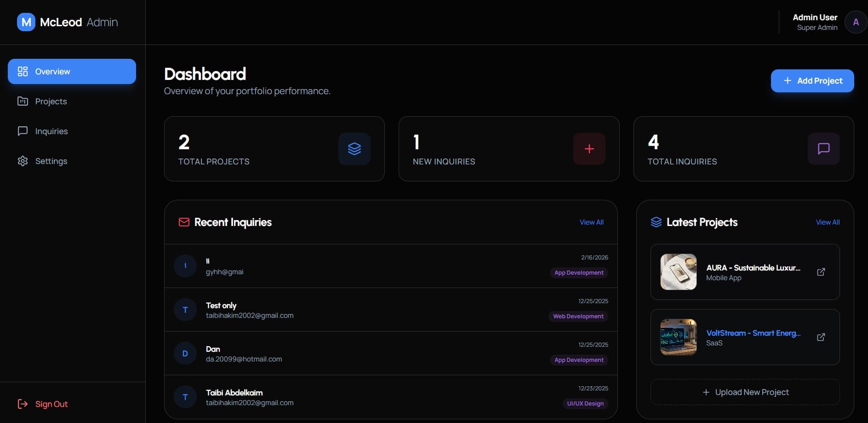Open AURA project external link icon
Screen dimensions: 868x423
(821, 272)
